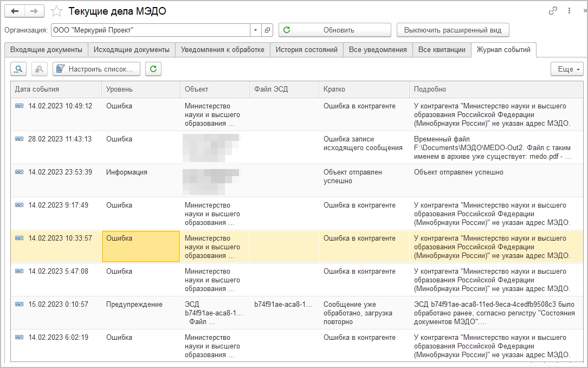Select the Все квитанции tab

pyautogui.click(x=442, y=50)
